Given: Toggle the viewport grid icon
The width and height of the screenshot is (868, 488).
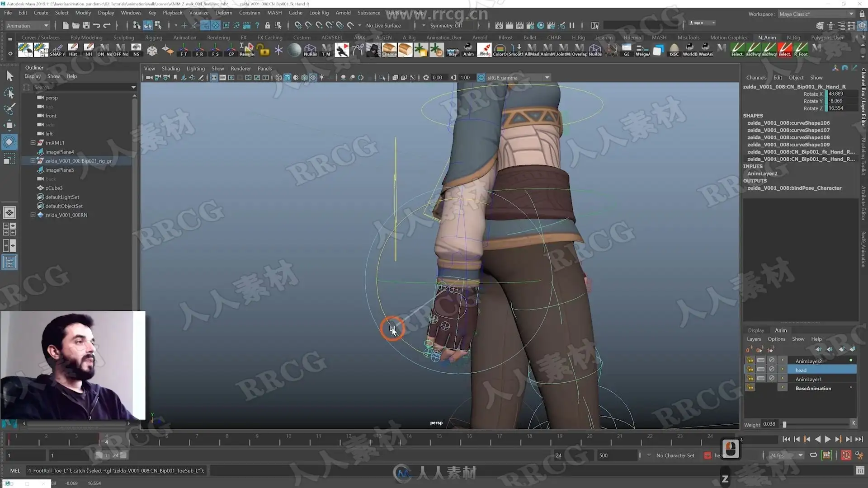Looking at the screenshot, I should pyautogui.click(x=214, y=78).
